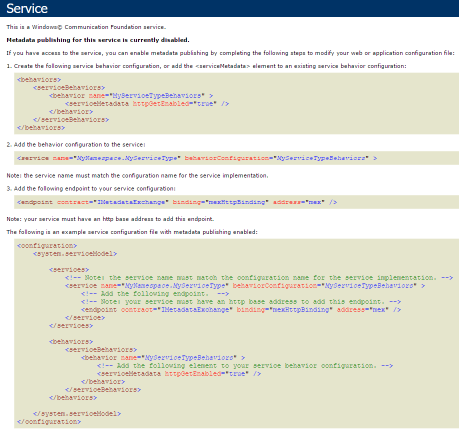Click </configuration> closing tag at bottom

tap(49, 422)
